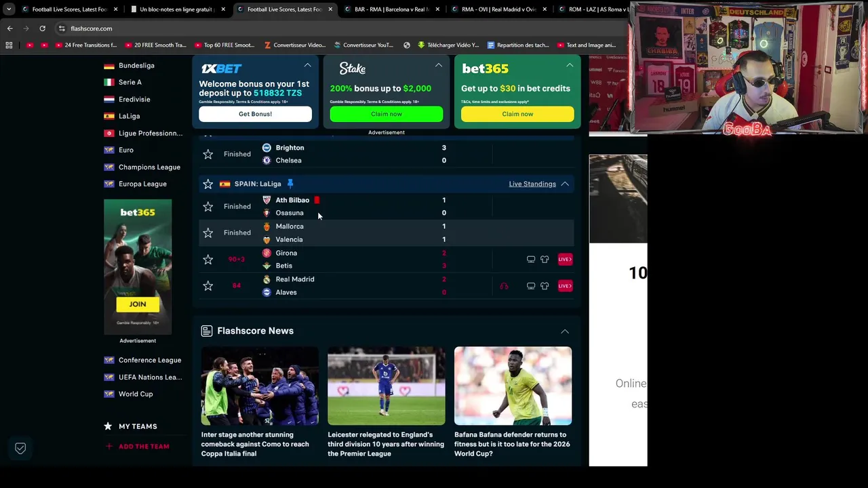Open Serie A in the sidebar
The height and width of the screenshot is (488, 868).
point(130,82)
